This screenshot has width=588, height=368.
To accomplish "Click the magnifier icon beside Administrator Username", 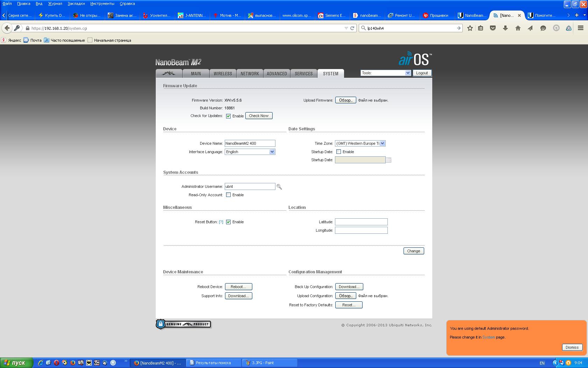I will click(279, 187).
